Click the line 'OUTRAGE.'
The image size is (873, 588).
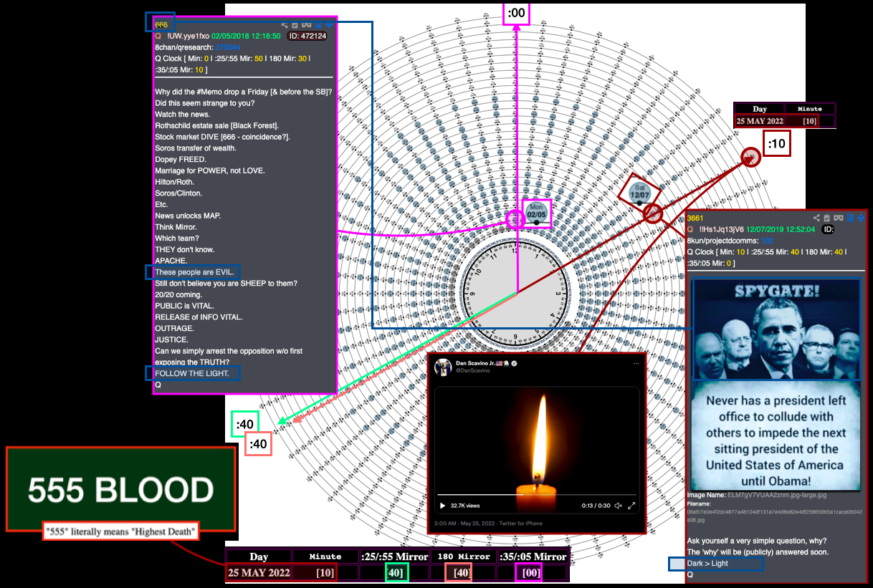(x=174, y=328)
